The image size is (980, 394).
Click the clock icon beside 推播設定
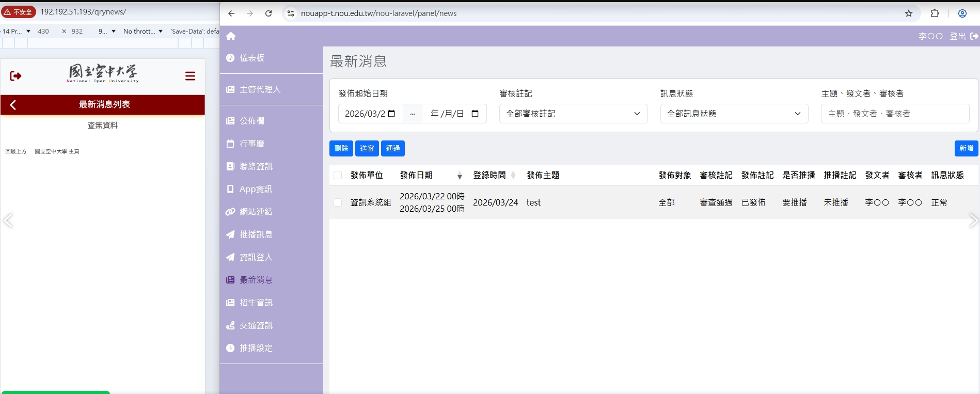coord(230,348)
